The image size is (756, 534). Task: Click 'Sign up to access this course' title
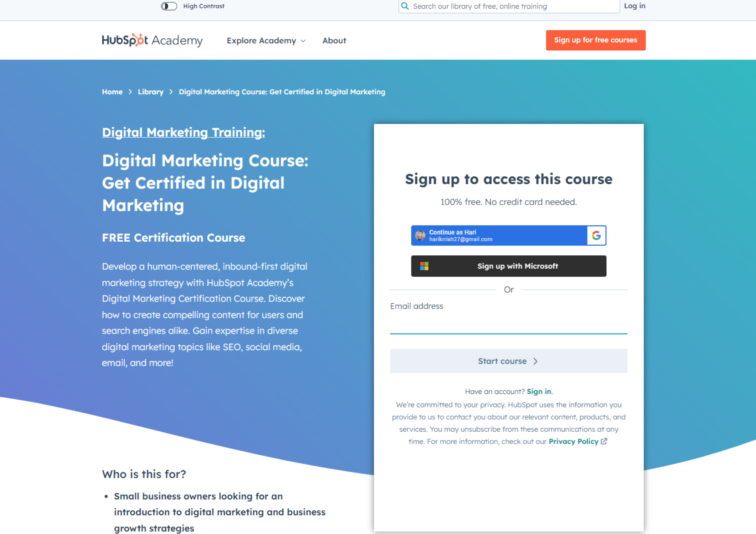(508, 179)
